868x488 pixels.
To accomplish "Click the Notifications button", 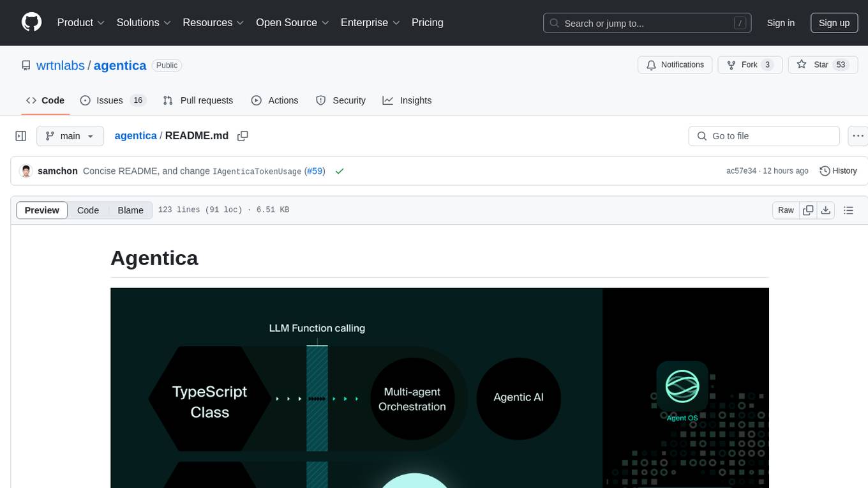I will (675, 65).
